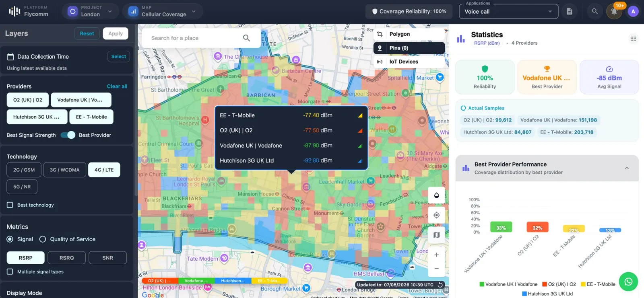Enable Multiple signal types checkbox
This screenshot has width=644, height=298.
10,272
